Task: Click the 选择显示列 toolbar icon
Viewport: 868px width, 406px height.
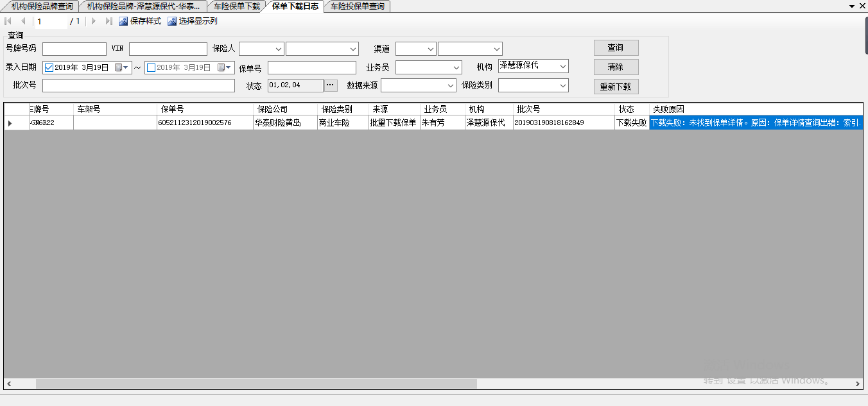Action: (172, 21)
